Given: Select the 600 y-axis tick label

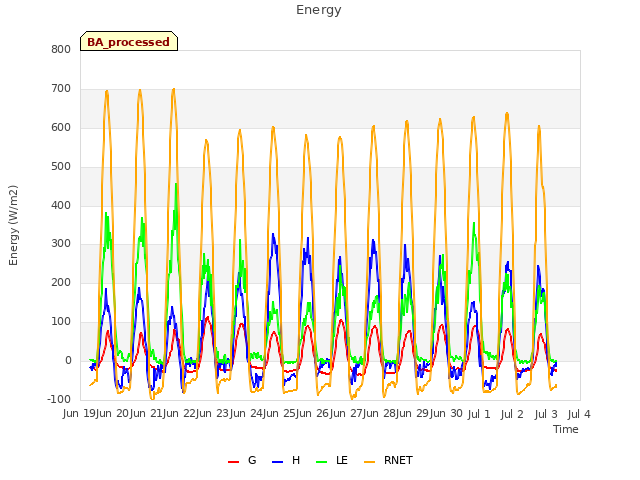Looking at the screenshot, I should point(61,127).
